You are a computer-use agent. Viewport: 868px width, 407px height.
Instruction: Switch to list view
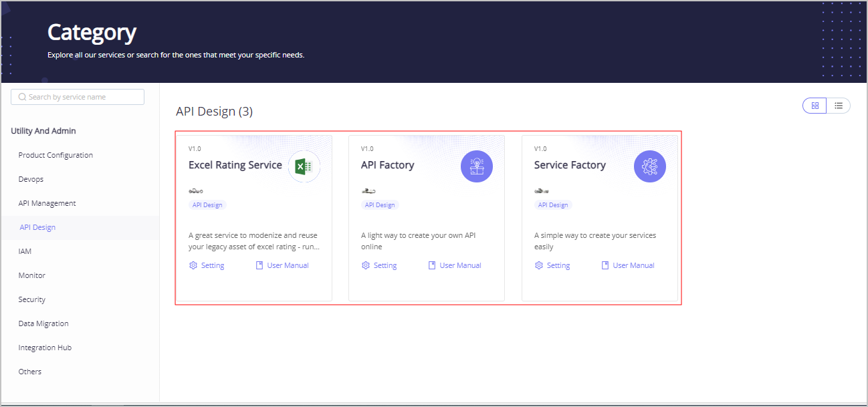point(839,106)
